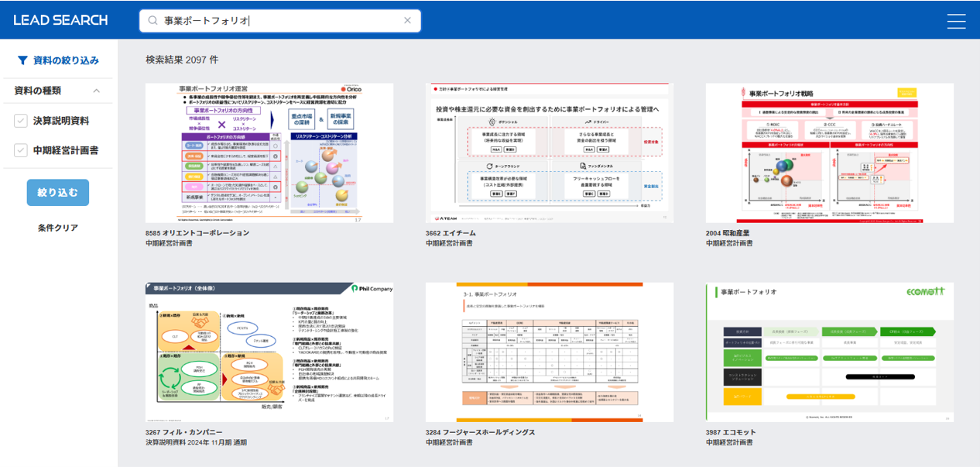The width and height of the screenshot is (980, 467).
Task: Check the 決算説明資料 checkbox
Action: point(21,121)
